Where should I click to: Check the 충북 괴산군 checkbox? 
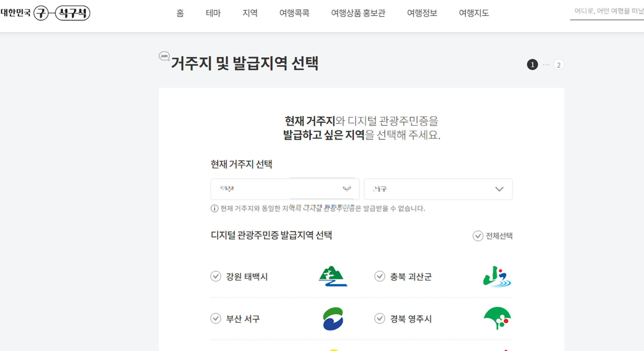point(380,276)
